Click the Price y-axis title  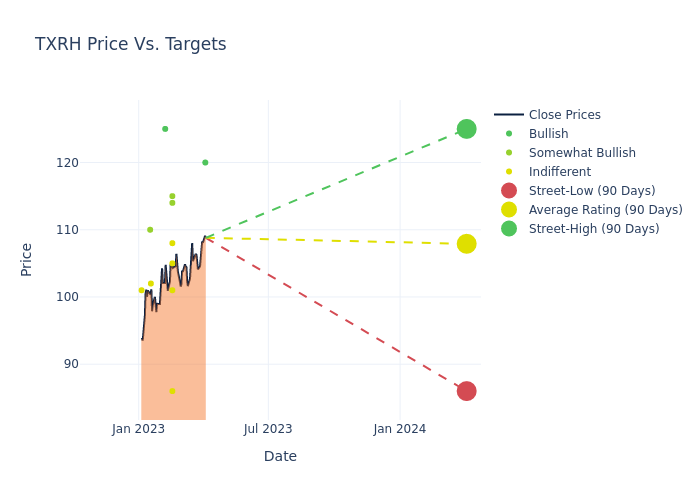[27, 259]
